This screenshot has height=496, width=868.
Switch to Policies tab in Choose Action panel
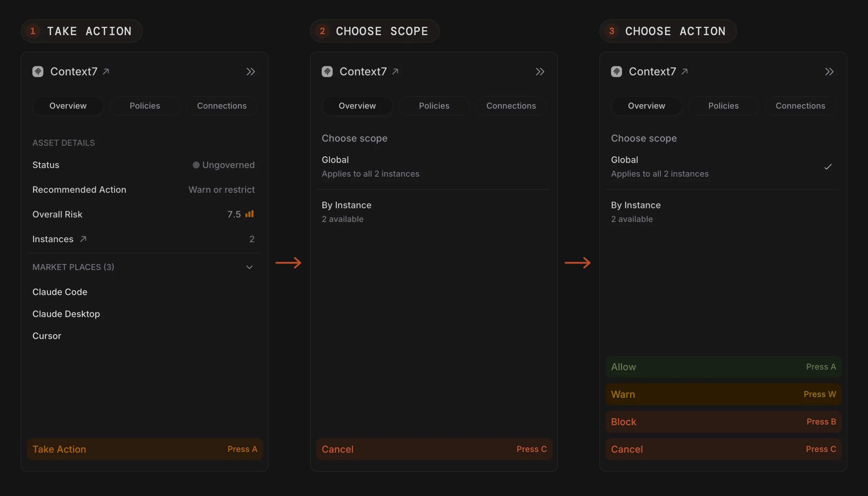[x=723, y=106]
